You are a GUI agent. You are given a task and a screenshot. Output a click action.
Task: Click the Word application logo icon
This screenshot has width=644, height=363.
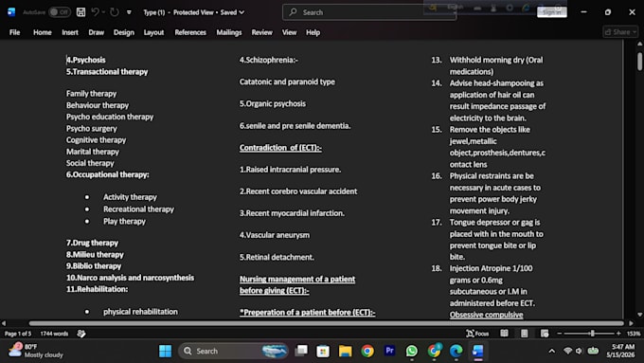(x=11, y=12)
